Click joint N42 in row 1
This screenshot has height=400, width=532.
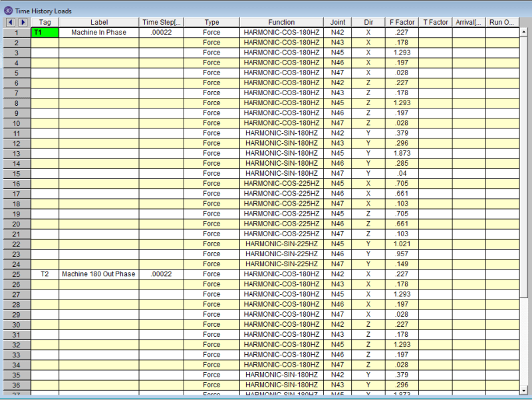tap(338, 33)
